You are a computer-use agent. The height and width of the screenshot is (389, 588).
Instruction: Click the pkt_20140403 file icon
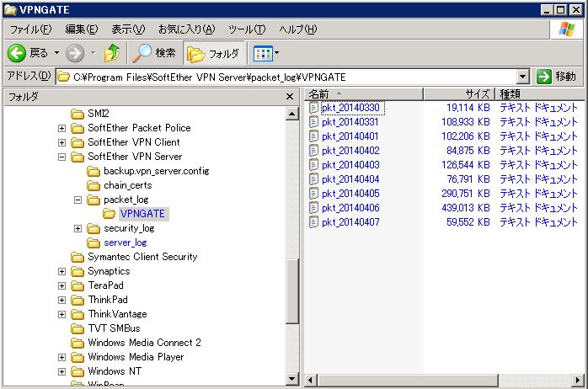click(x=313, y=165)
